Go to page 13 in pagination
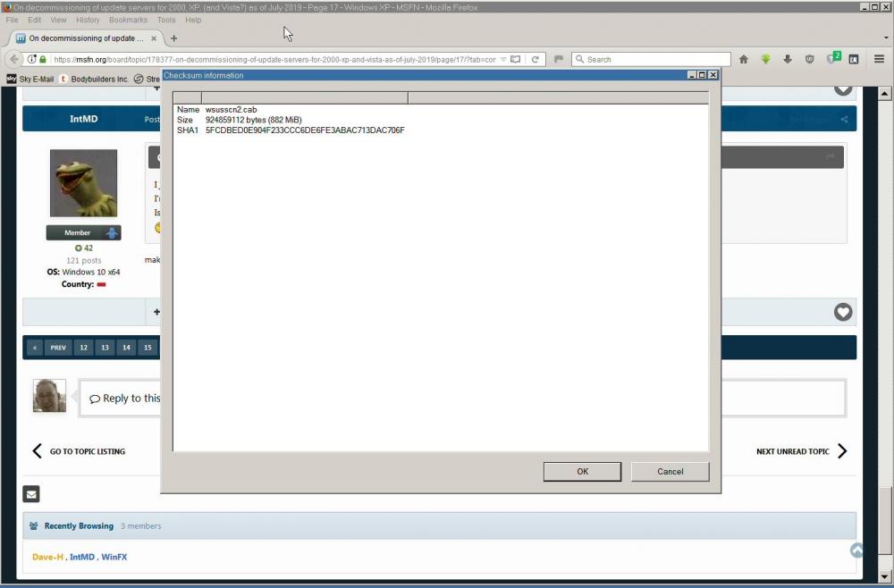Screen dimensions: 894x588 click(x=105, y=348)
